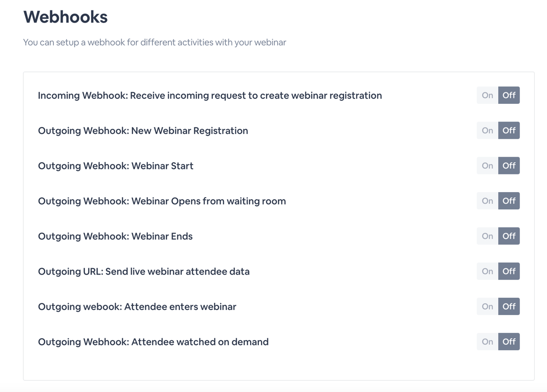
Task: Enable Outgoing URL for live attendee data
Action: [x=487, y=271]
